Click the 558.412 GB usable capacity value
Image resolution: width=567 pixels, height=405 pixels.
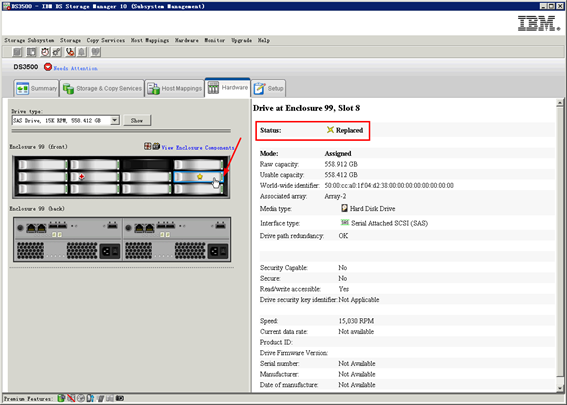(x=341, y=175)
